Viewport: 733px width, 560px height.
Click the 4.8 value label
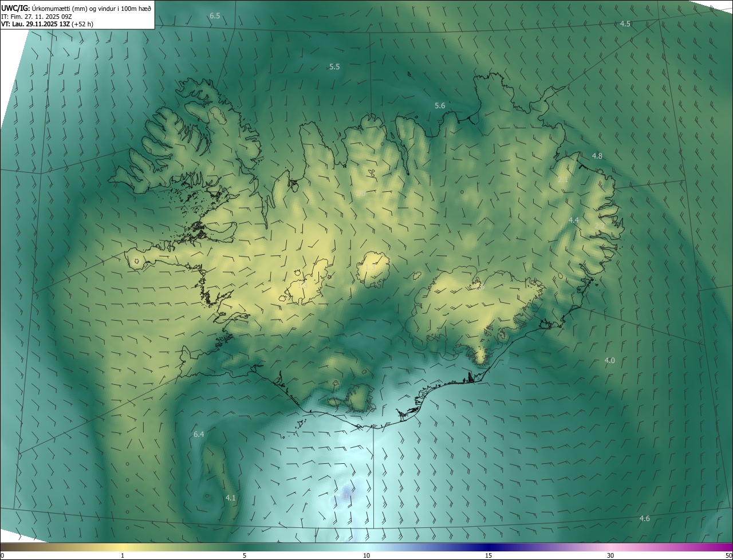tap(597, 156)
